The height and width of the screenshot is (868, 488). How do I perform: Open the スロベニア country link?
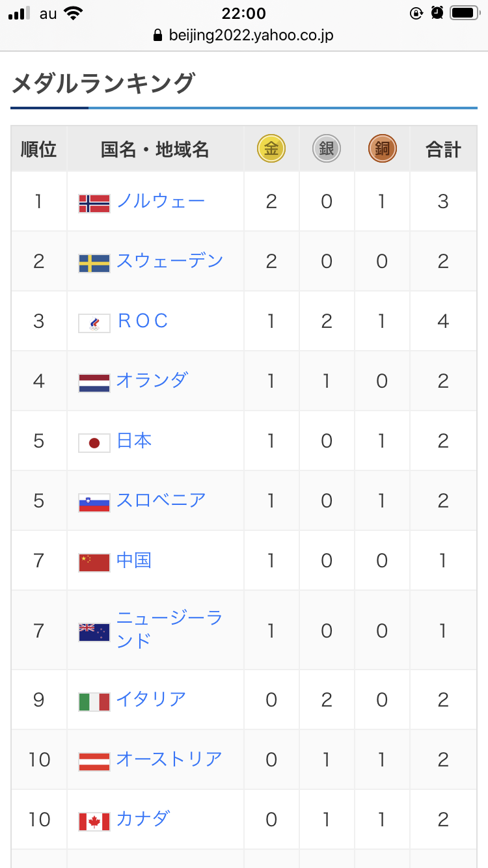click(x=161, y=500)
